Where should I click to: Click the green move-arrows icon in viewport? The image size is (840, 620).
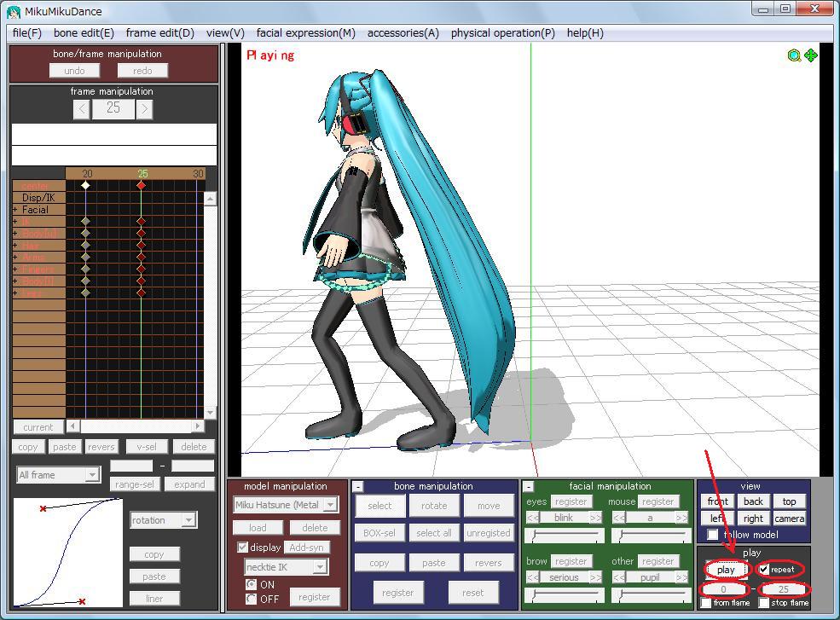pos(810,55)
